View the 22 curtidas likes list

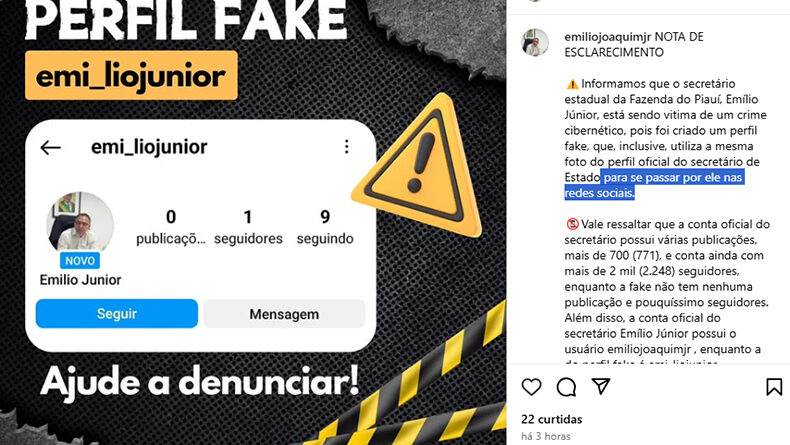[552, 419]
